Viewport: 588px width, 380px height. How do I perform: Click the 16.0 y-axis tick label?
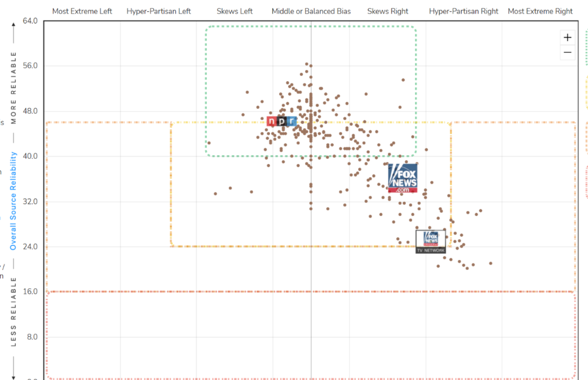pyautogui.click(x=29, y=292)
